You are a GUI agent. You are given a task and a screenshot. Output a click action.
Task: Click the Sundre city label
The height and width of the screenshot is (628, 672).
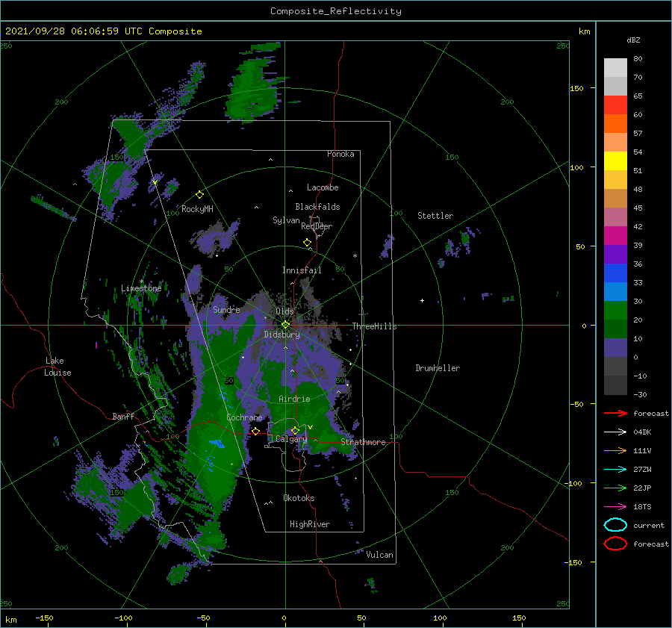pos(226,309)
